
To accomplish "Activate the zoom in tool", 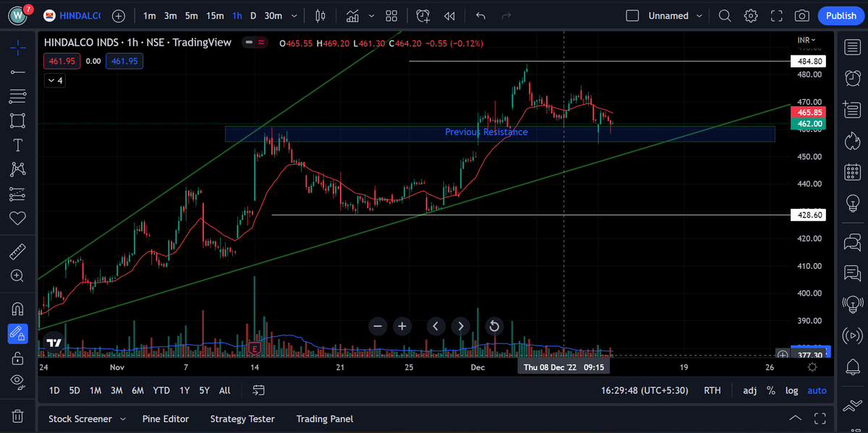I will (x=18, y=276).
